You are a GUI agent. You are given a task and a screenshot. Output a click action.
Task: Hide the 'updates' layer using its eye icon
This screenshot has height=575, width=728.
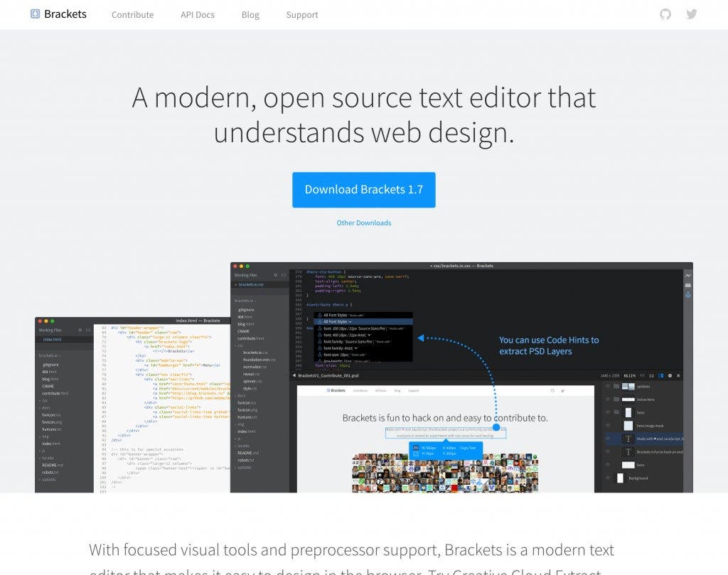pyautogui.click(x=608, y=387)
